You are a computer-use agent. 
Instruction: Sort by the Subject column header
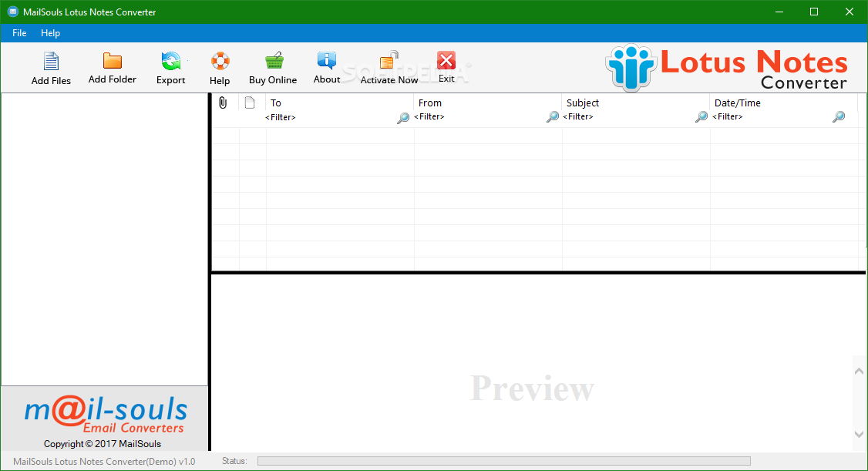pos(582,103)
